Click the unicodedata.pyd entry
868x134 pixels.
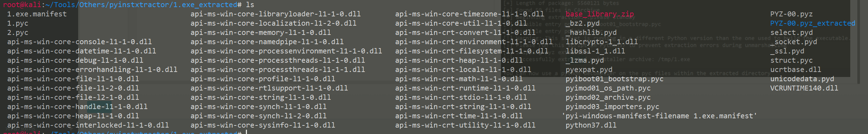[x=802, y=79]
